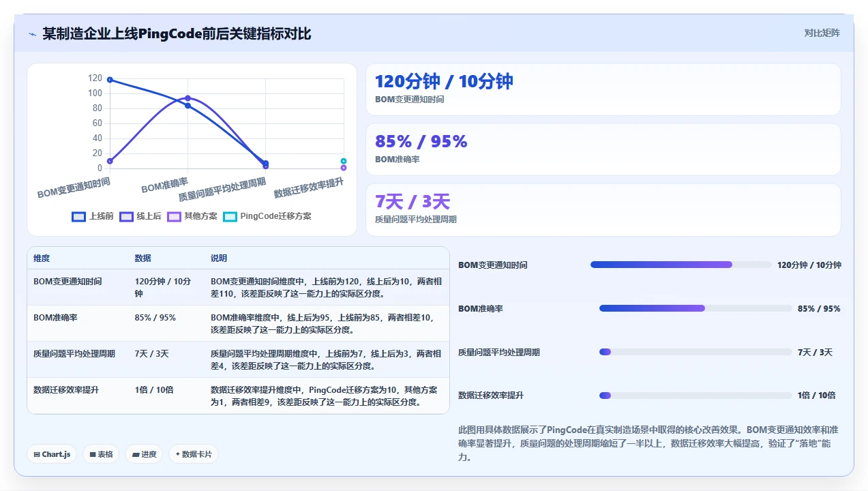Toggle the PingCode迁移方案 legend item
868x491 pixels.
pyautogui.click(x=267, y=216)
